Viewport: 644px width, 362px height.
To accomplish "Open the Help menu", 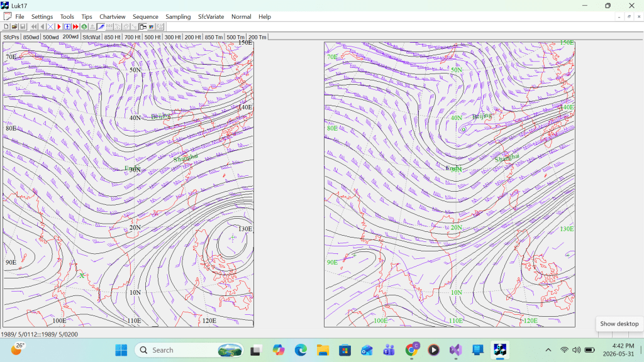I will [265, 17].
